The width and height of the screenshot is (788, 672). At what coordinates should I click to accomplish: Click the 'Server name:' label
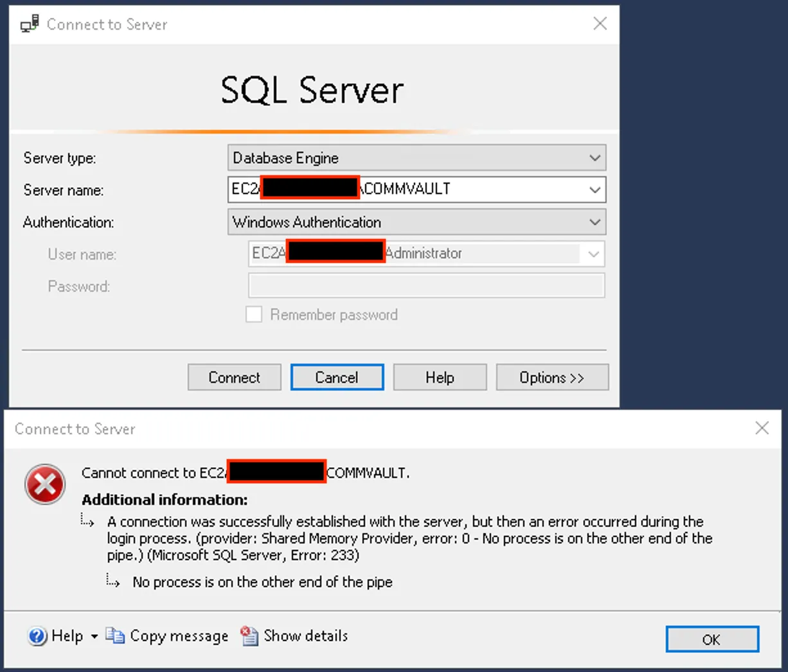click(x=64, y=190)
